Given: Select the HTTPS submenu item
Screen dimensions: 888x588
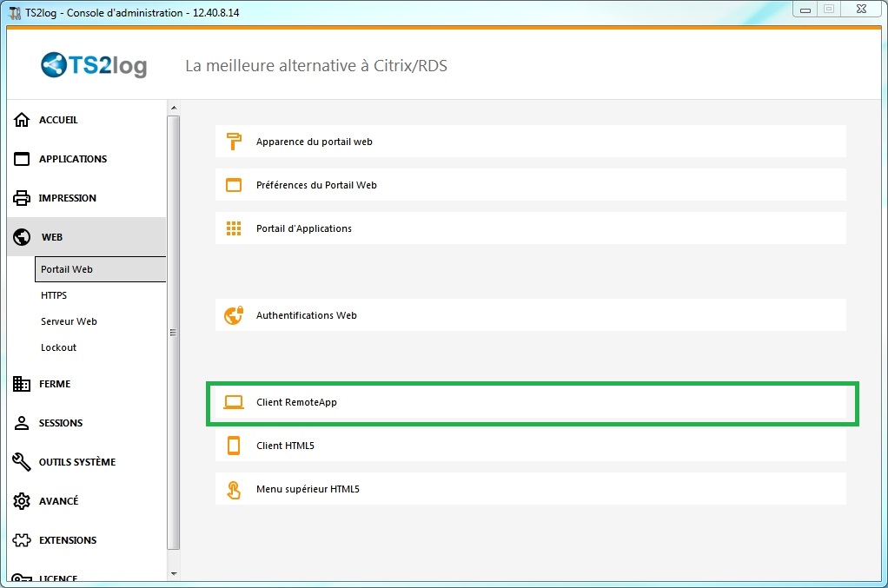Looking at the screenshot, I should pos(54,295).
